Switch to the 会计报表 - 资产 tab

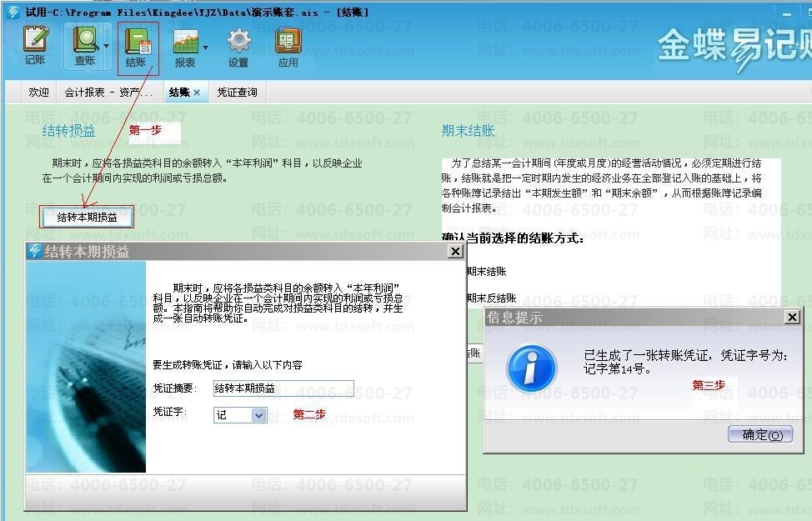coord(108,93)
